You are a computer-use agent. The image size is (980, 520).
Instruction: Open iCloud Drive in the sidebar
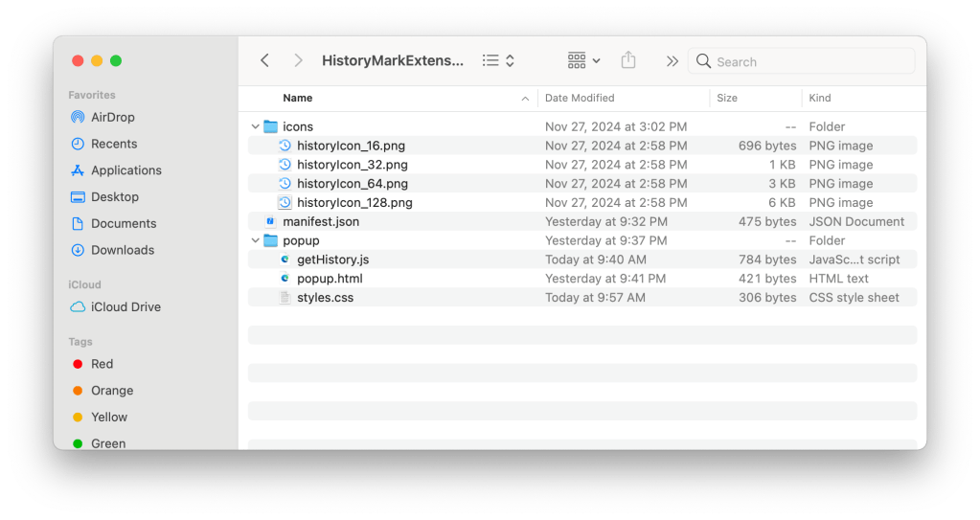[125, 307]
